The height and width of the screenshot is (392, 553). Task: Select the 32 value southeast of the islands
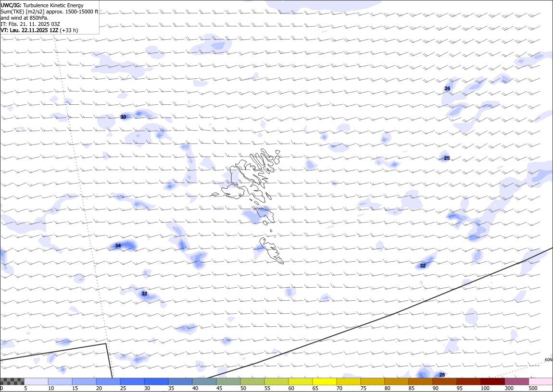click(423, 266)
